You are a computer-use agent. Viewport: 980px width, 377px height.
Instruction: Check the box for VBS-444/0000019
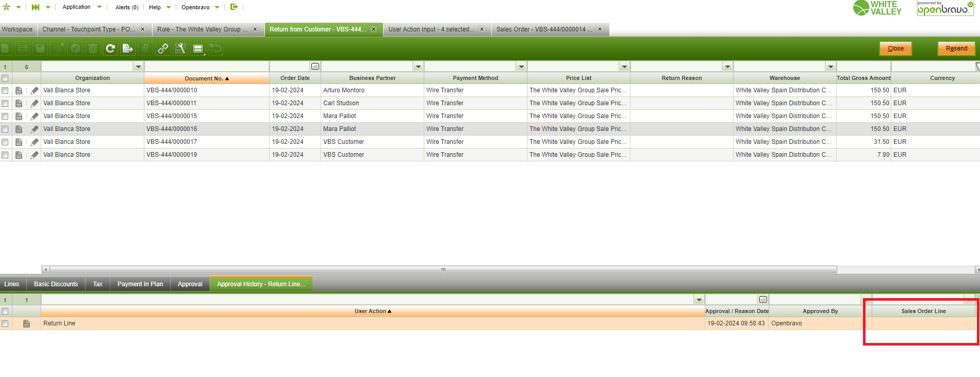click(x=5, y=155)
